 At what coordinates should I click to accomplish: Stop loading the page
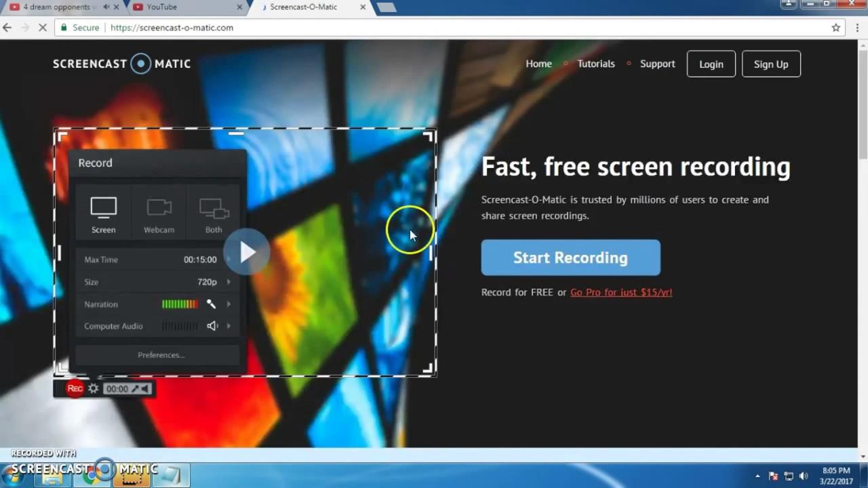pos(44,28)
